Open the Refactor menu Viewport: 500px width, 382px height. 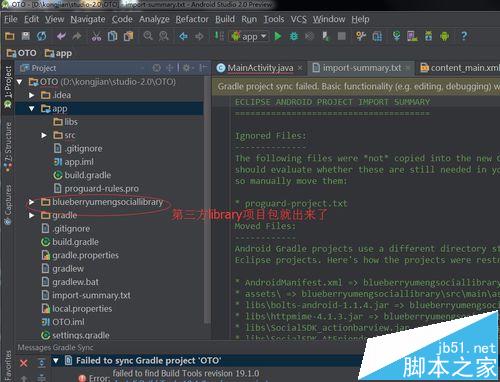pyautogui.click(x=192, y=19)
